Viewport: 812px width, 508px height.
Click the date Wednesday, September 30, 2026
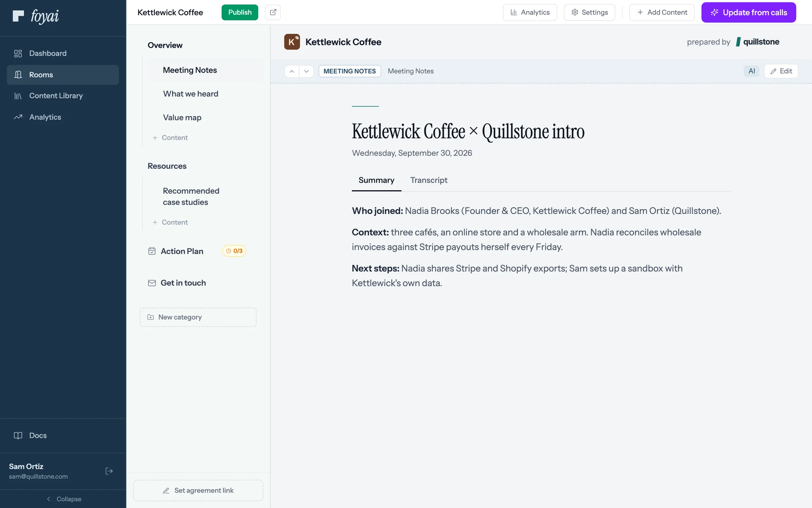(x=412, y=153)
